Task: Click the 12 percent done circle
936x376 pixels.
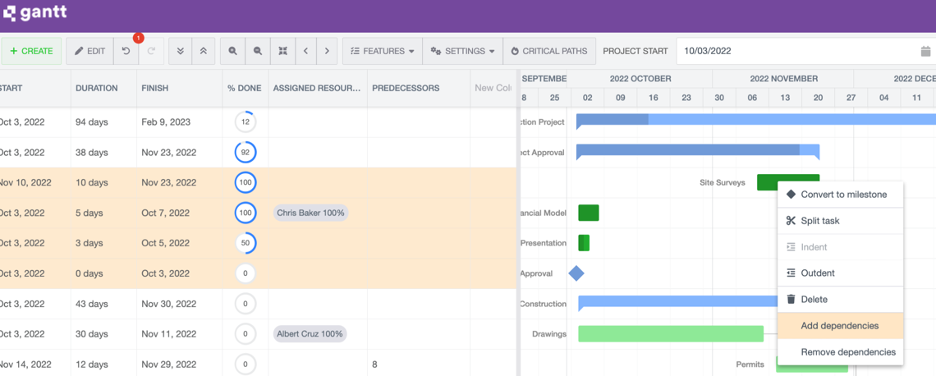Action: click(x=245, y=122)
